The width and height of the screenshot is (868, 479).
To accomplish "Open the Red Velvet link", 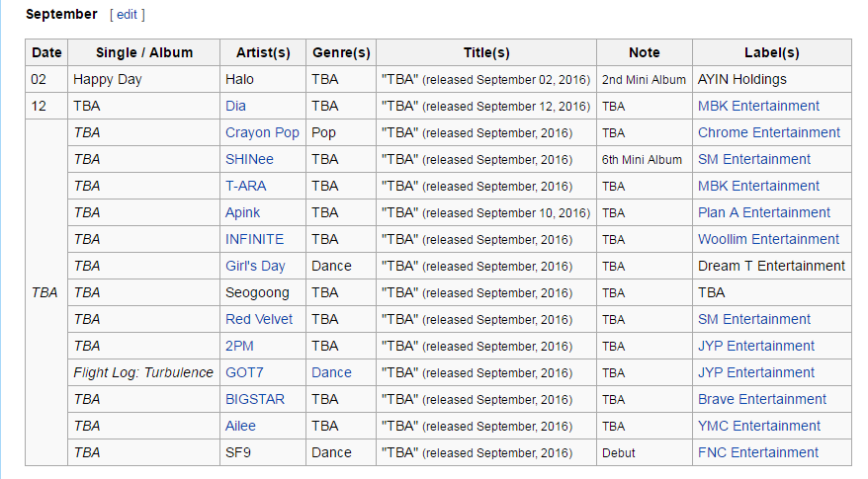I will coord(259,319).
